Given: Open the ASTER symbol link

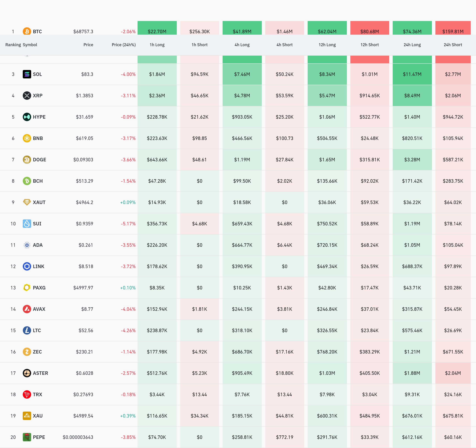Looking at the screenshot, I should [x=40, y=373].
